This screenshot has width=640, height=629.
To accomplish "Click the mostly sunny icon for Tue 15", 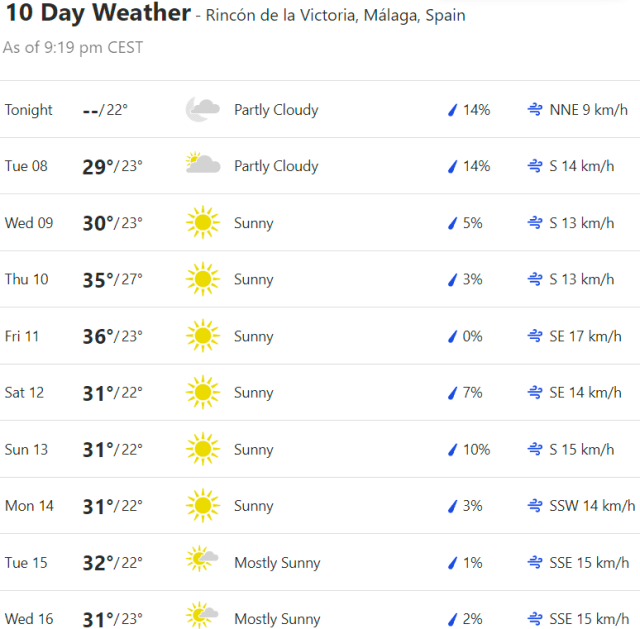I will point(203,562).
